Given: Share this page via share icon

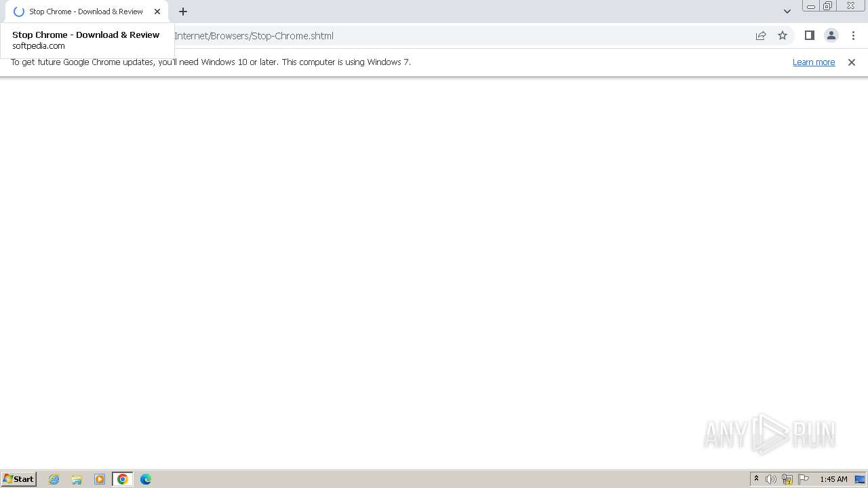Looking at the screenshot, I should pos(761,36).
